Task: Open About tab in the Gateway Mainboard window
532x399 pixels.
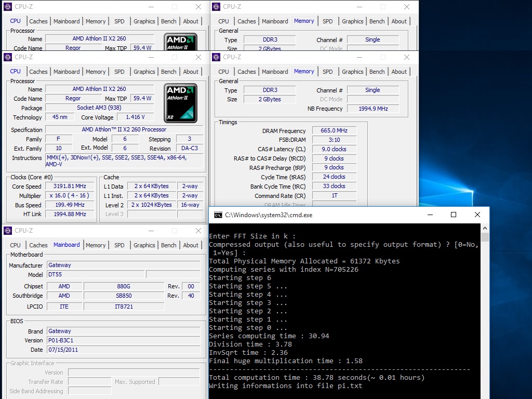Action: [x=191, y=245]
